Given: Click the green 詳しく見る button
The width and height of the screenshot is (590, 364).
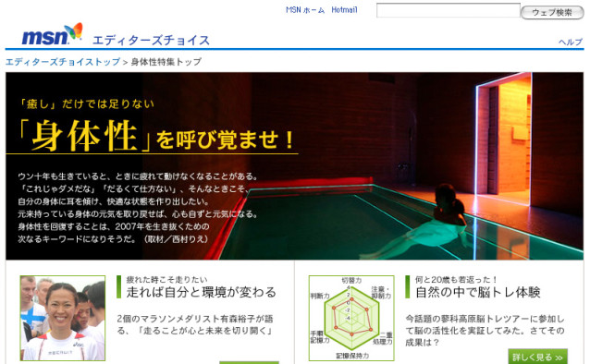Looking at the screenshot, I should [537, 357].
